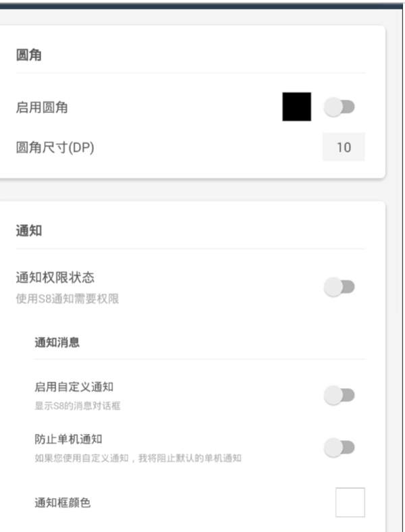Click the dark top title bar

point(201,6)
